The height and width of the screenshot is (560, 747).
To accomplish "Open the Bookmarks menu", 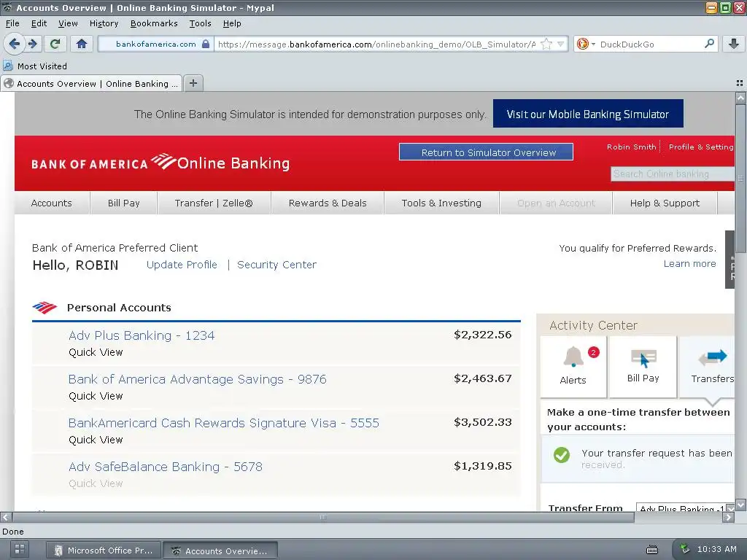I will [x=153, y=23].
